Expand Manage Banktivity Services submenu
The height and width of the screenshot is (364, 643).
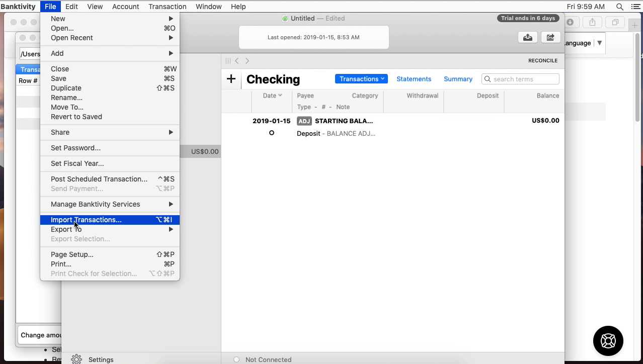[x=110, y=204]
